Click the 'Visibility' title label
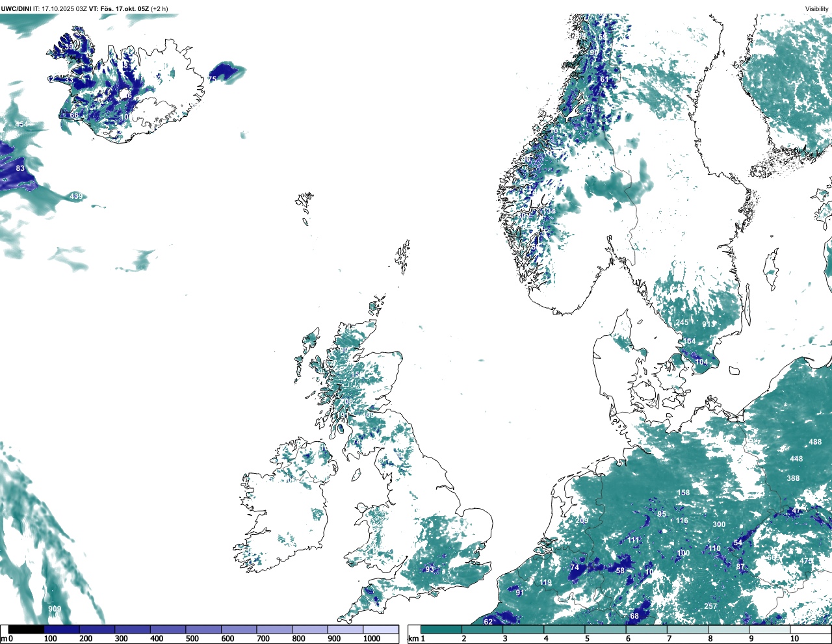Screen dimensions: 832x644 [x=816, y=8]
